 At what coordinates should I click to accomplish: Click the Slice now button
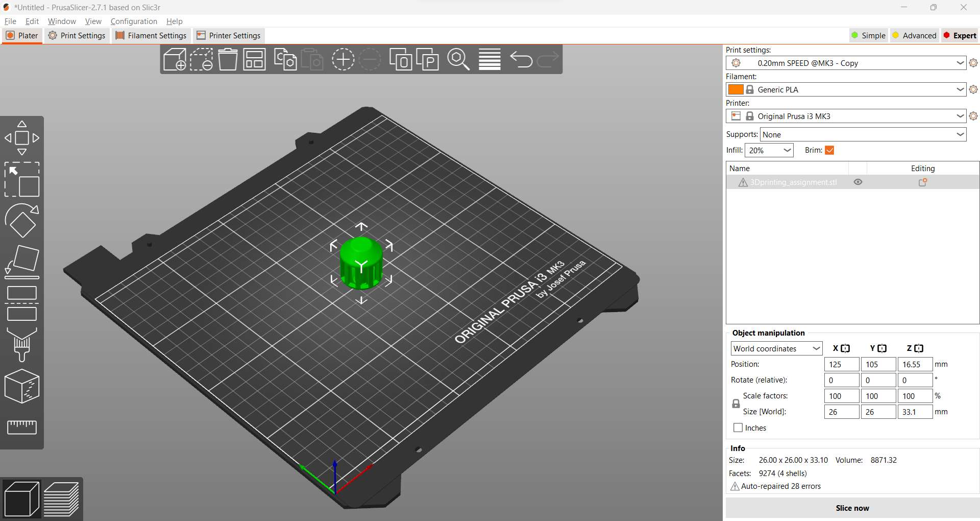pyautogui.click(x=852, y=508)
